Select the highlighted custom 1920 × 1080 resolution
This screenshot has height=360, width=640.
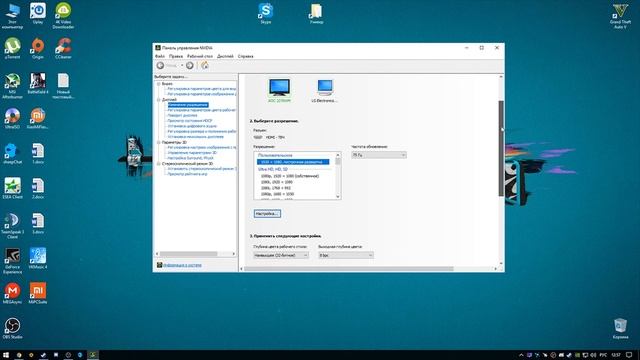(293, 162)
